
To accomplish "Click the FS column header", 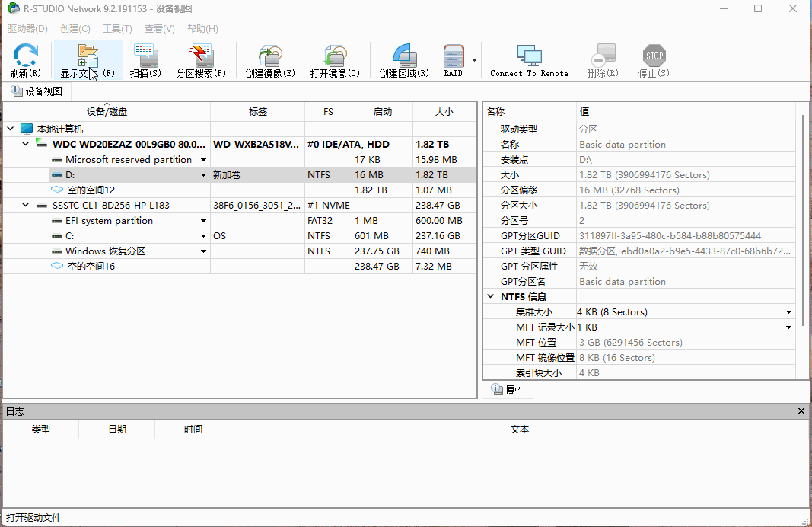I will (x=328, y=111).
